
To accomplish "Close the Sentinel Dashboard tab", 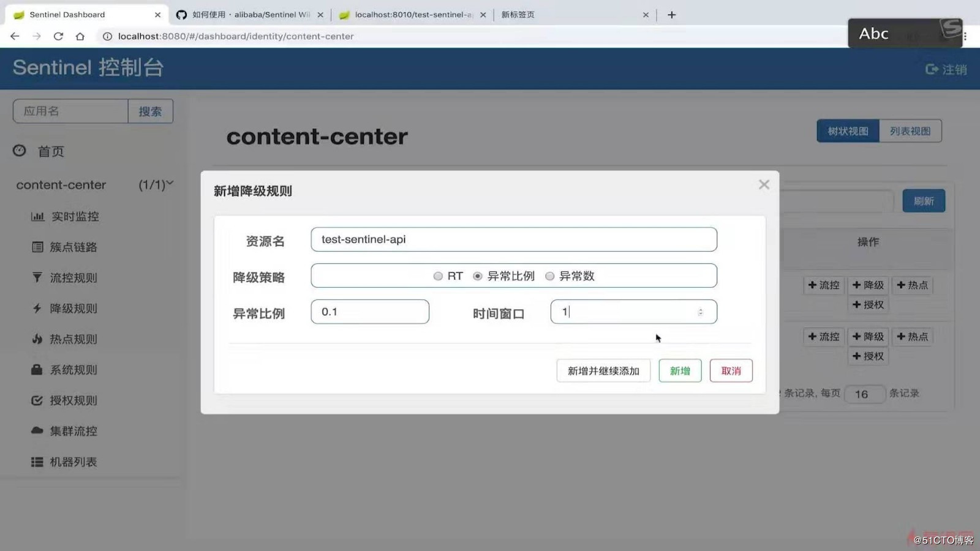I will 157,15.
